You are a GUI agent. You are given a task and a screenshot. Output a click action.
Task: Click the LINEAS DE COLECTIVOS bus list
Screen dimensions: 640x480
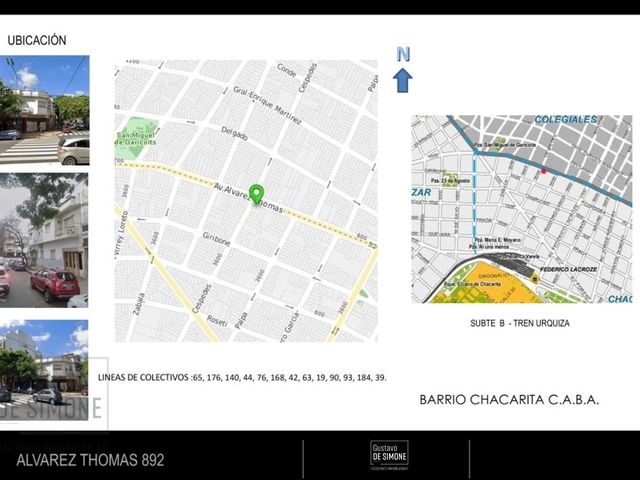click(242, 378)
